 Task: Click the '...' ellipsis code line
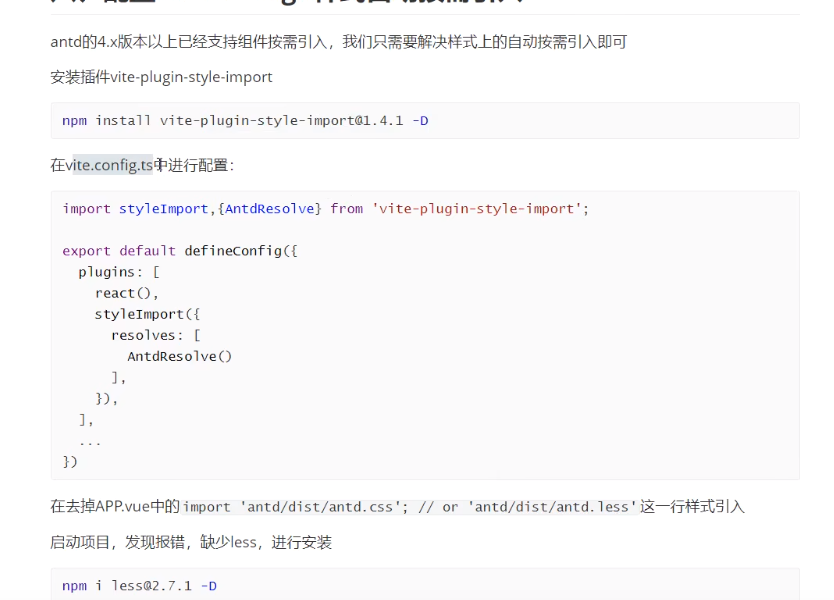coord(90,441)
